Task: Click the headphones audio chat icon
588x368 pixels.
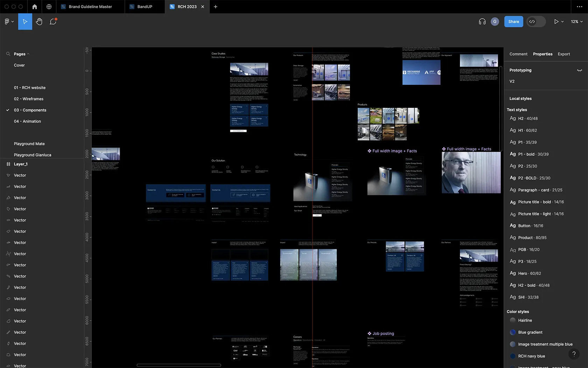Action: point(482,22)
